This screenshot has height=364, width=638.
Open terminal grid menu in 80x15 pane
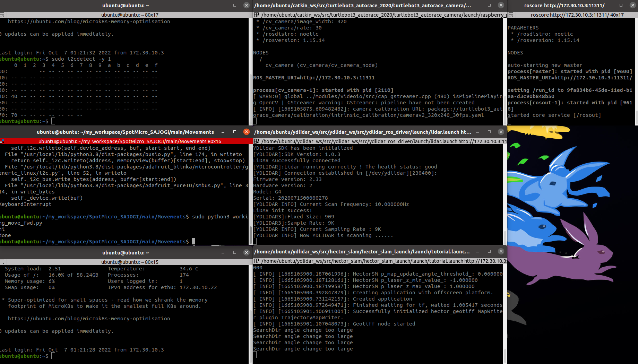(x=2, y=262)
